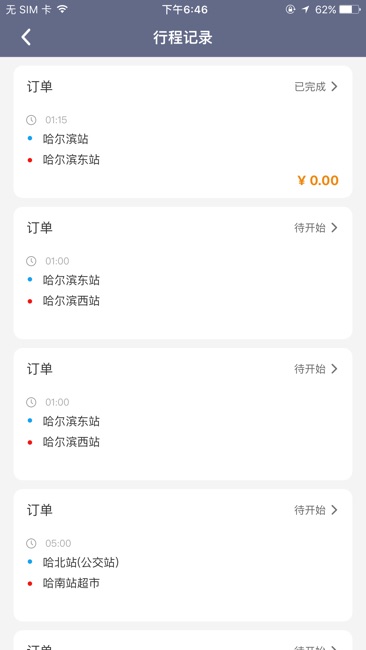The height and width of the screenshot is (650, 366).
Task: Expand the first 待开始 order chevron
Action: point(334,228)
